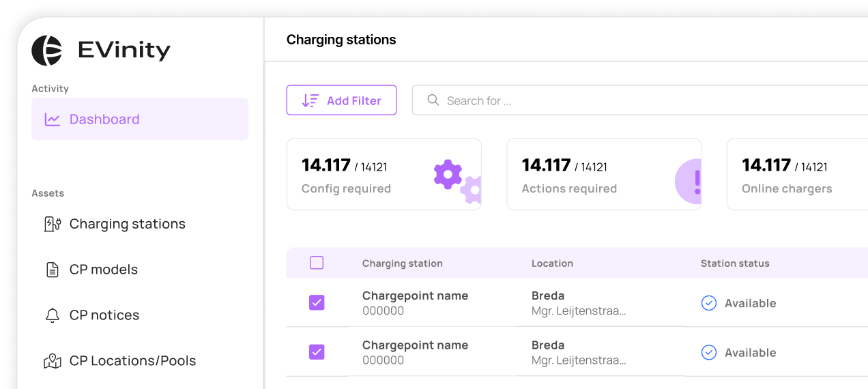
Task: Click the EVinity logo icon
Action: (x=47, y=51)
